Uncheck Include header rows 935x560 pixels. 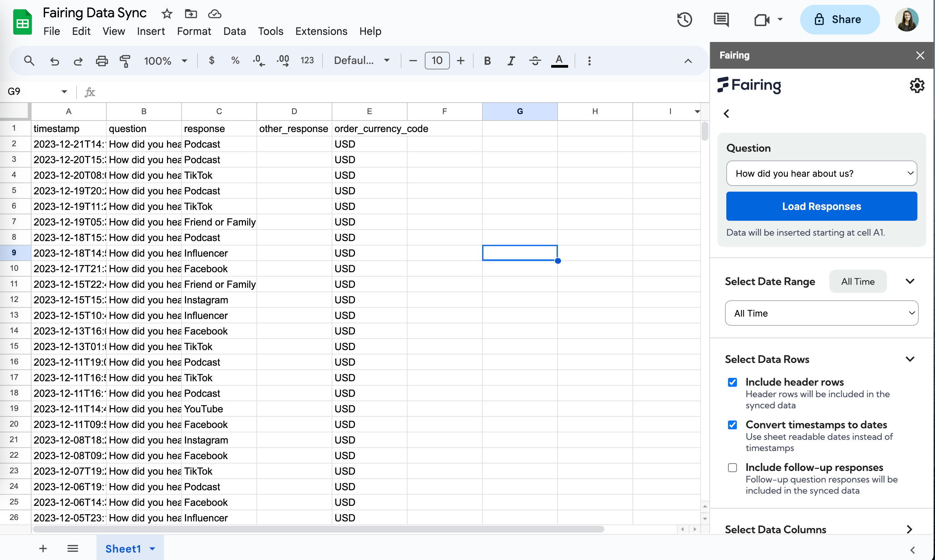[x=732, y=382]
